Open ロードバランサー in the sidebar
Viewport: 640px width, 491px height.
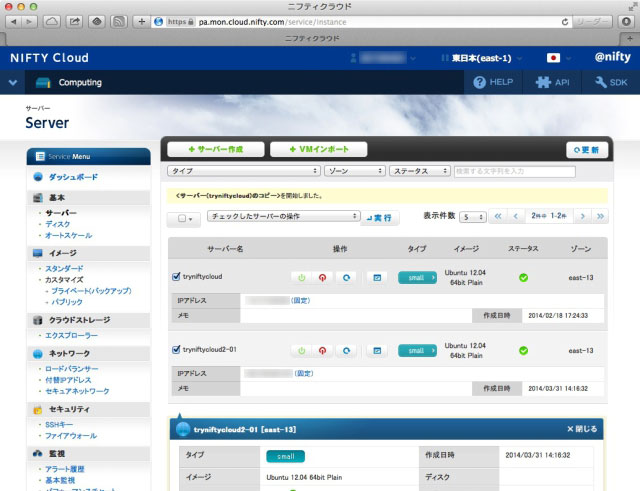pyautogui.click(x=71, y=369)
